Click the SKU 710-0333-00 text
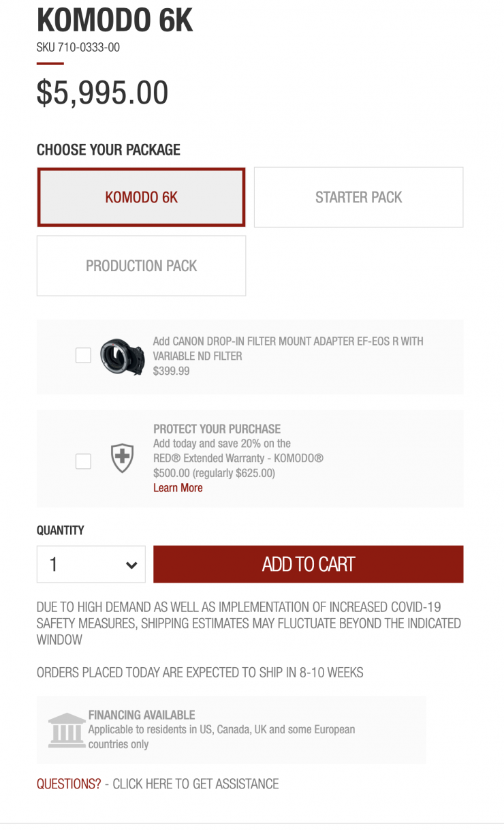 78,48
